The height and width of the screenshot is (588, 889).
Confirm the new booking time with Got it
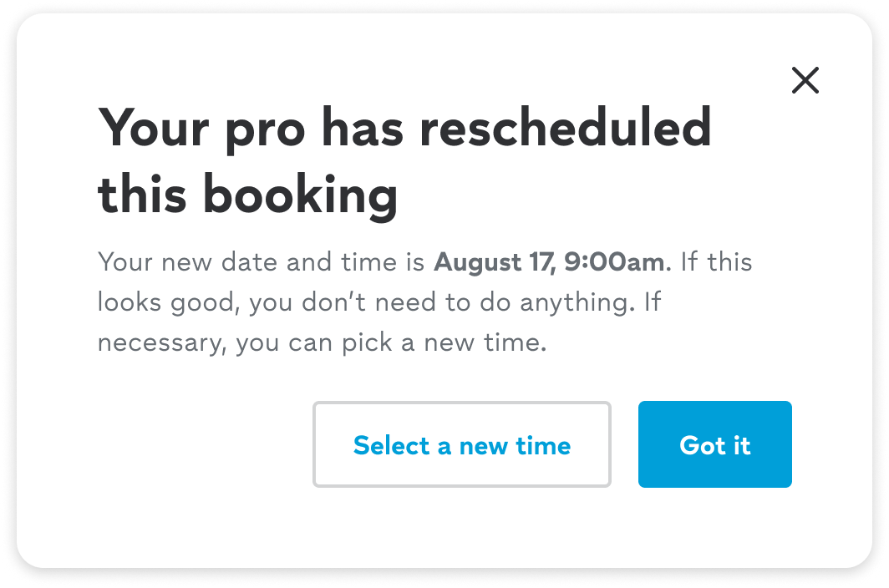tap(714, 444)
